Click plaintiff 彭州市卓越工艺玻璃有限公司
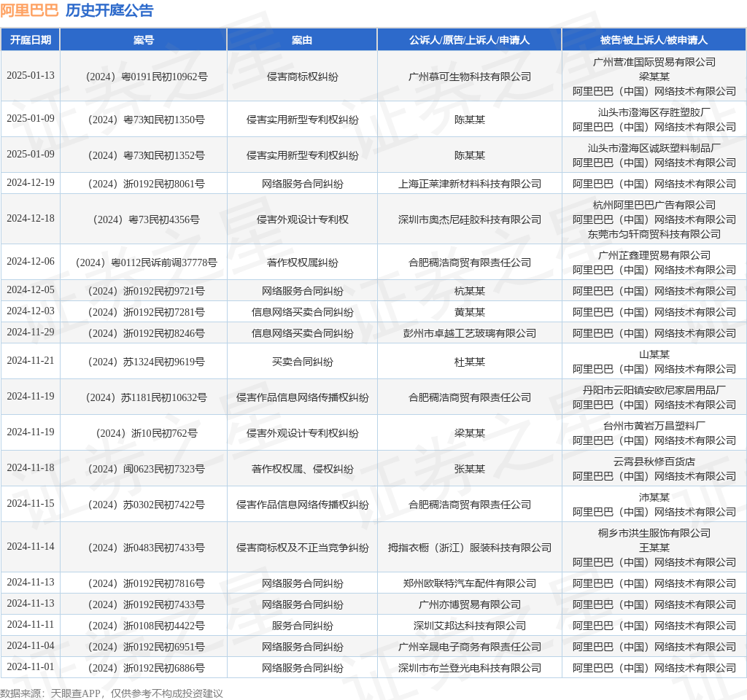This screenshot has height=700, width=747. point(469,333)
